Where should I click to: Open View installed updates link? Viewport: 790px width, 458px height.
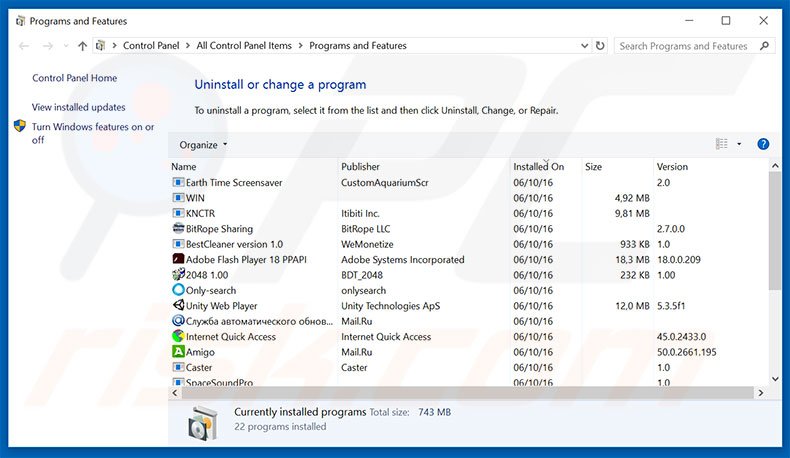click(x=78, y=107)
